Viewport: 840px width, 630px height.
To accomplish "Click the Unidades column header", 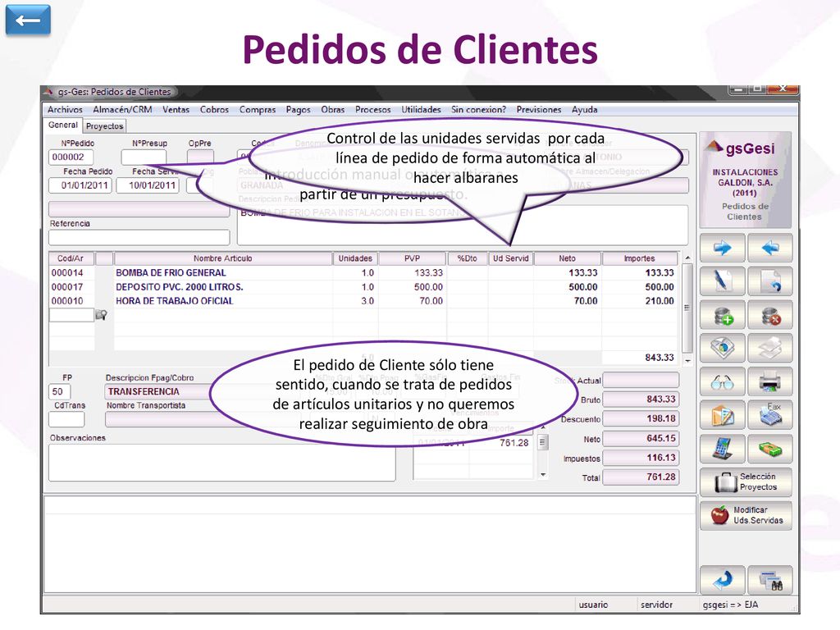I will pyautogui.click(x=355, y=258).
